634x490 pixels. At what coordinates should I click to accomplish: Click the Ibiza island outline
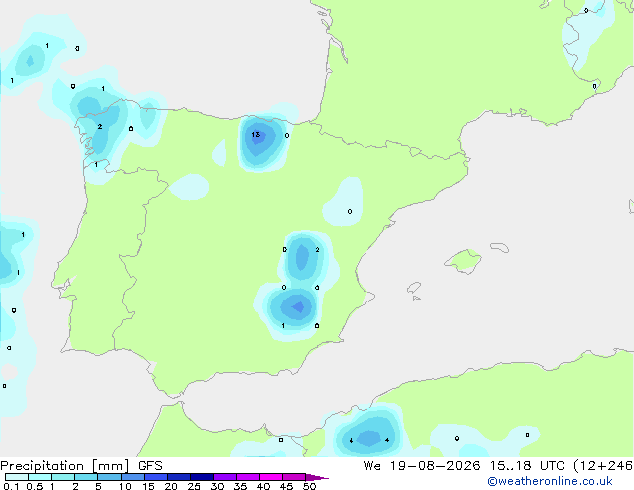(414, 288)
